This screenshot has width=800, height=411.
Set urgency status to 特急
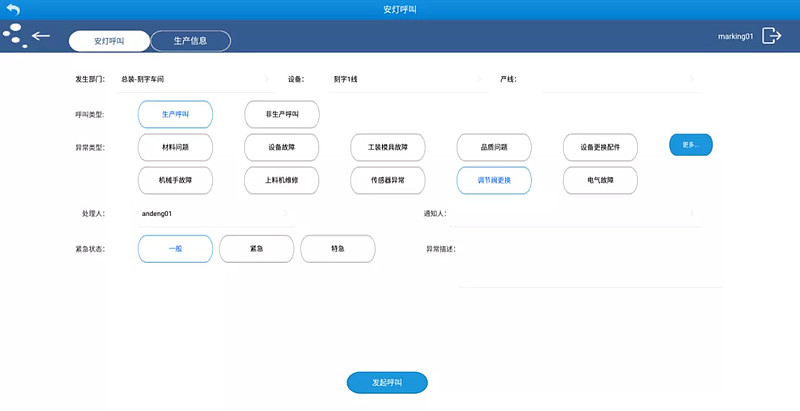click(338, 249)
